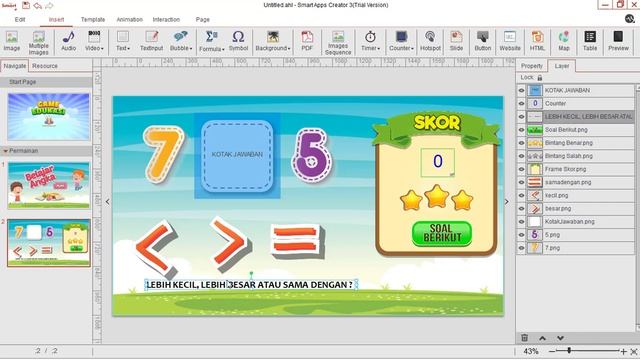Screen dimensions: 640x360
Task: Insert a PDF document
Action: pos(307,41)
